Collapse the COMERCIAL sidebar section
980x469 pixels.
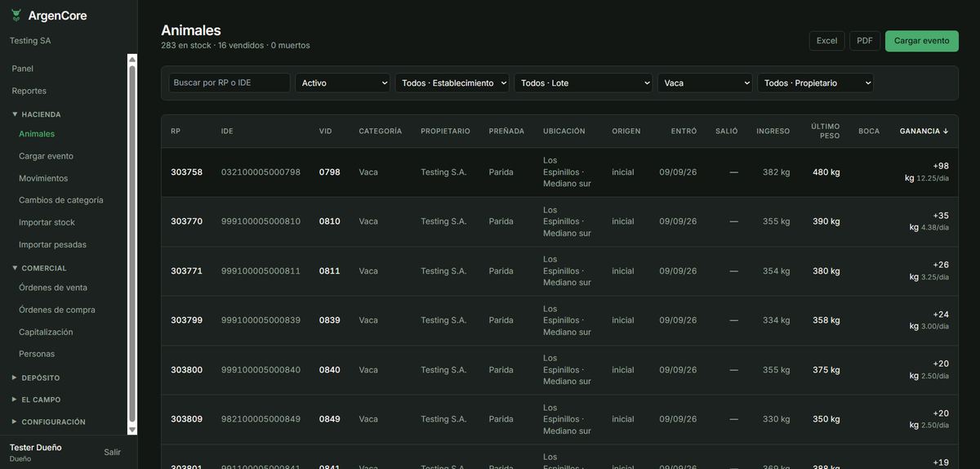[39, 268]
